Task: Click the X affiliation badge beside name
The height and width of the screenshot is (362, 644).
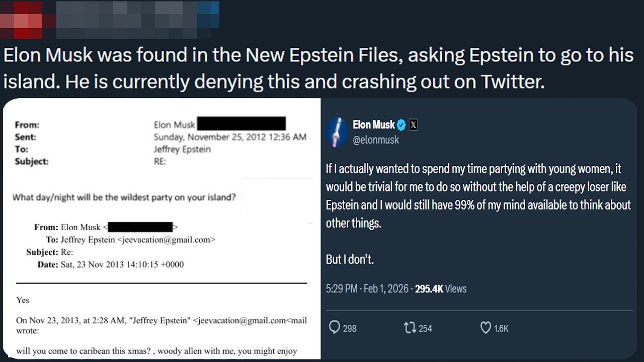Action: [x=413, y=125]
